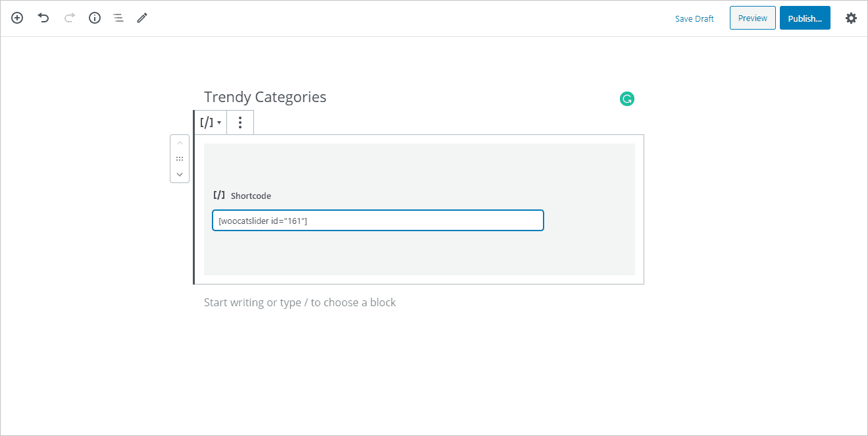Click the Save Draft link
This screenshot has width=868, height=436.
pyautogui.click(x=694, y=18)
